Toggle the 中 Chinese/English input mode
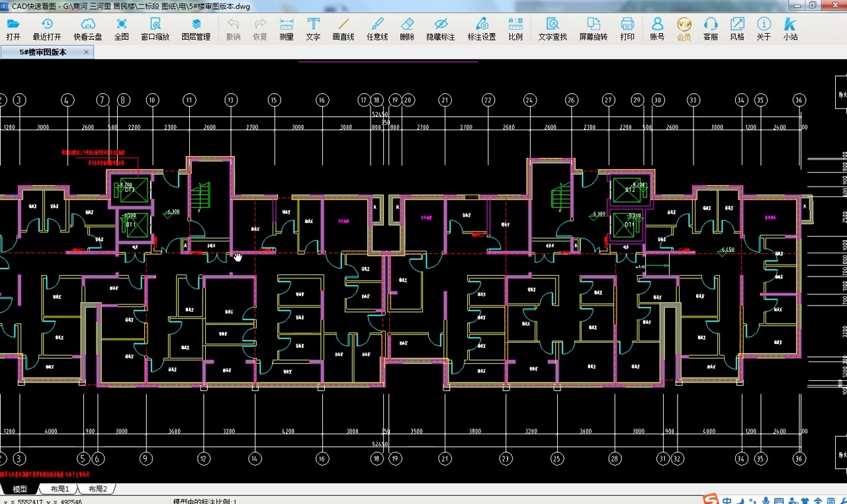 click(x=727, y=501)
